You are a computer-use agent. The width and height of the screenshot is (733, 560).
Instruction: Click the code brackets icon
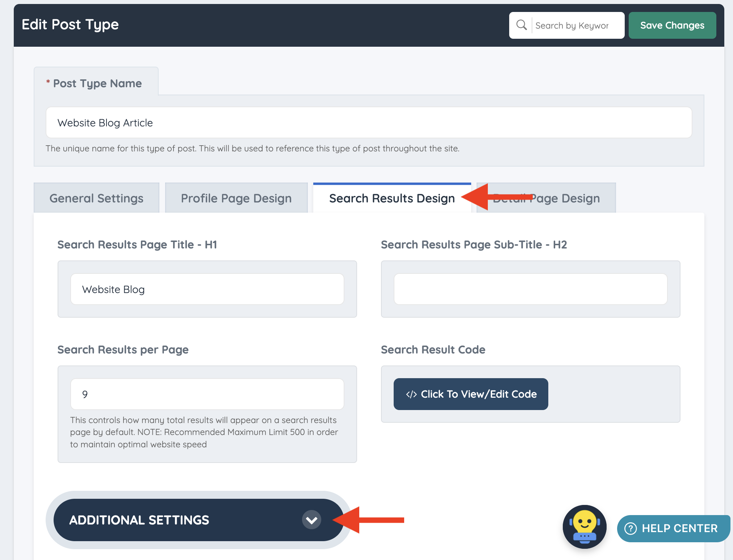click(411, 394)
